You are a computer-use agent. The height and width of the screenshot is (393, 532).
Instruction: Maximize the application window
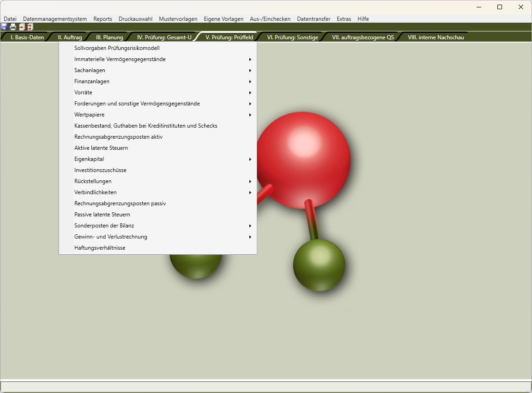[x=500, y=7]
